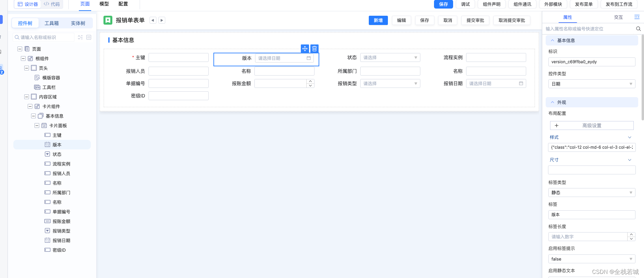Click the 单据编号 input in form

coord(179,83)
